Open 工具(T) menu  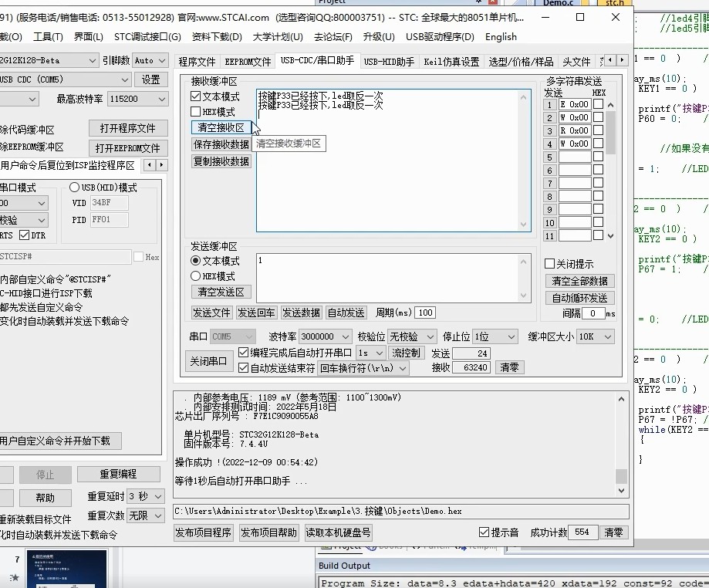(48, 36)
